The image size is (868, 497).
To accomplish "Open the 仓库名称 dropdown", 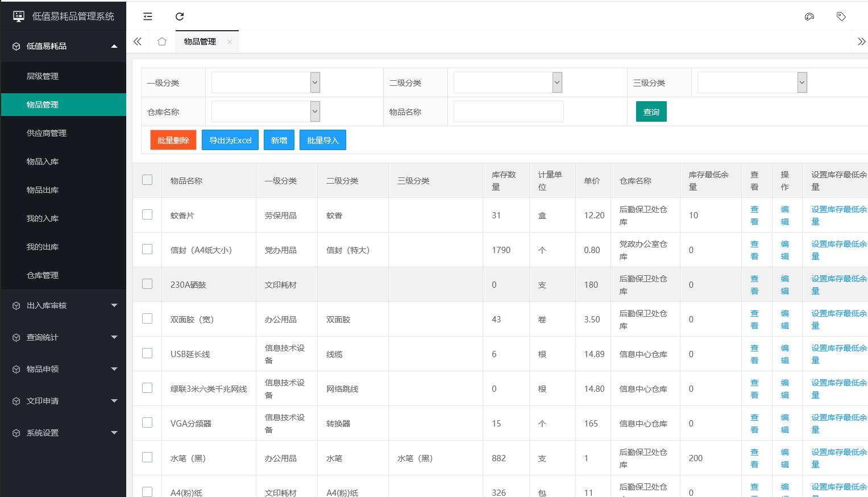I will click(265, 111).
